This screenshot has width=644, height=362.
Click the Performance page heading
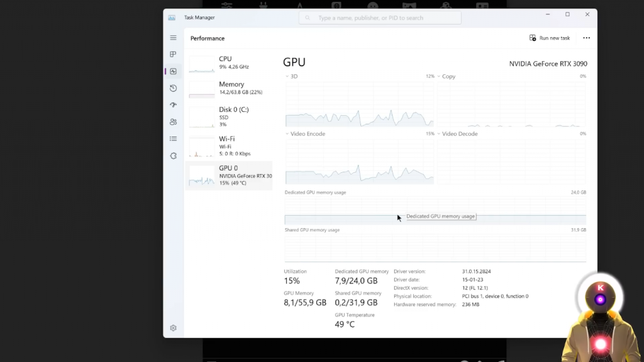coord(208,38)
